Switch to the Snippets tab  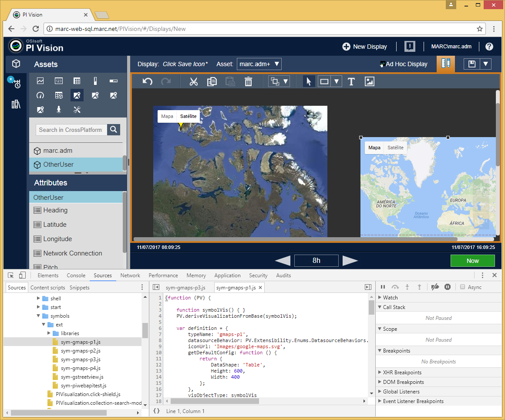pyautogui.click(x=80, y=287)
